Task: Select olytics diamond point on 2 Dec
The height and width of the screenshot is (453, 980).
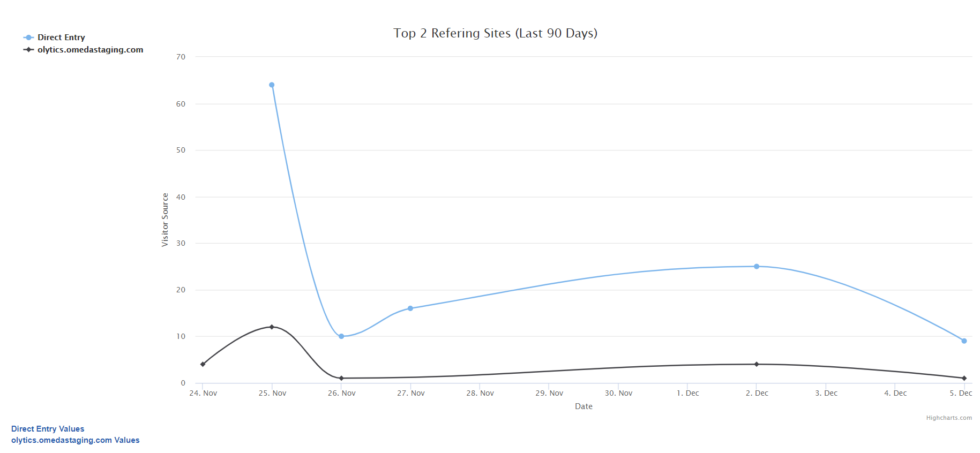Action: 757,364
